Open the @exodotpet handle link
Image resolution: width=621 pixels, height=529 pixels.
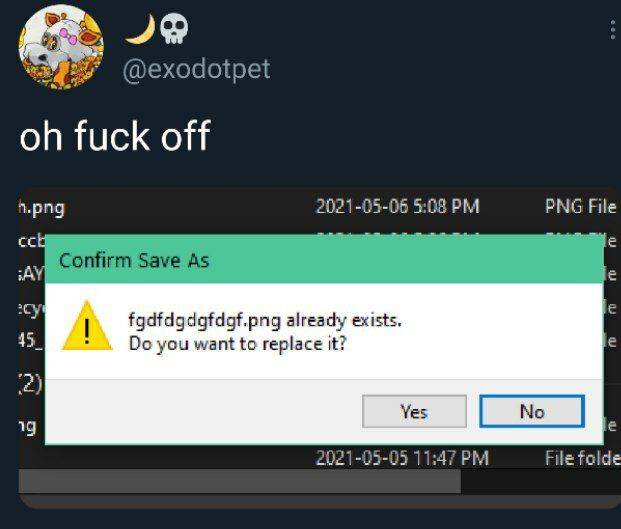(196, 69)
